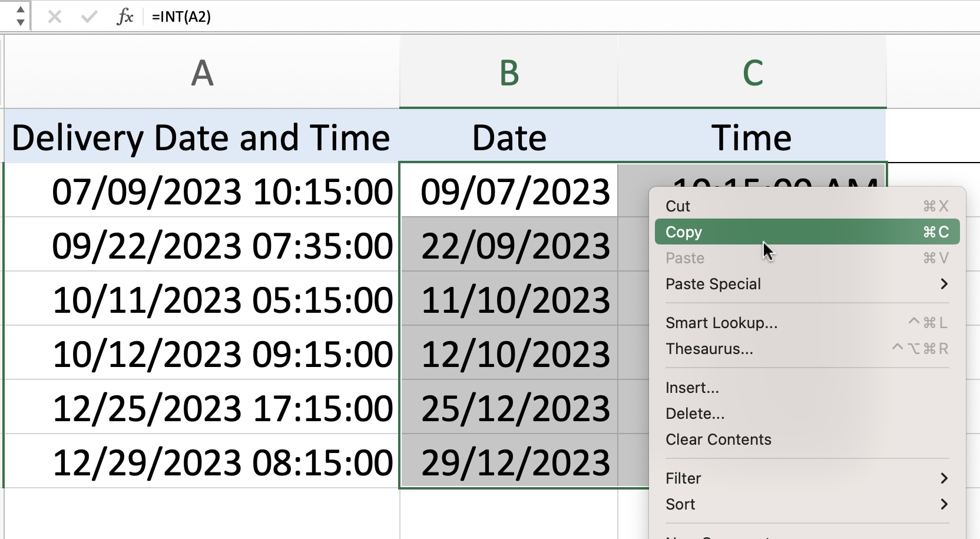Click the date cell 12/10/2023
The height and width of the screenshot is (539, 980).
click(x=509, y=353)
